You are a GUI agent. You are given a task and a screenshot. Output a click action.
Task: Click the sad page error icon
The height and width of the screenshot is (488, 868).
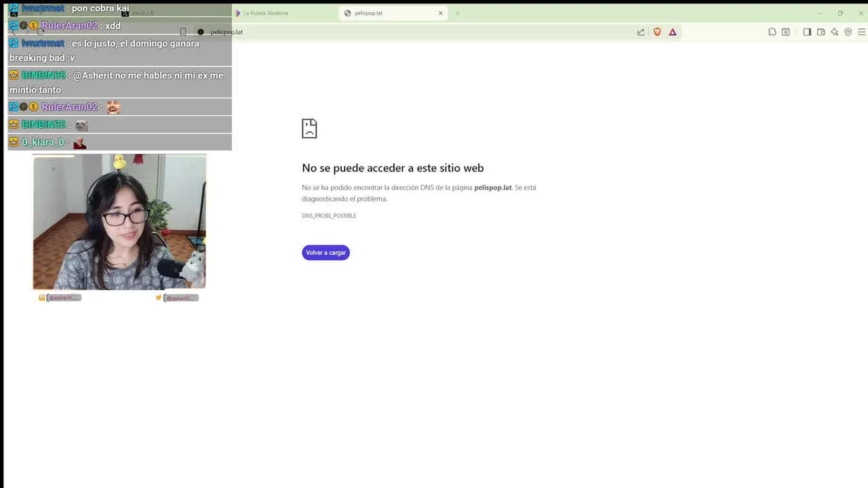click(x=309, y=128)
